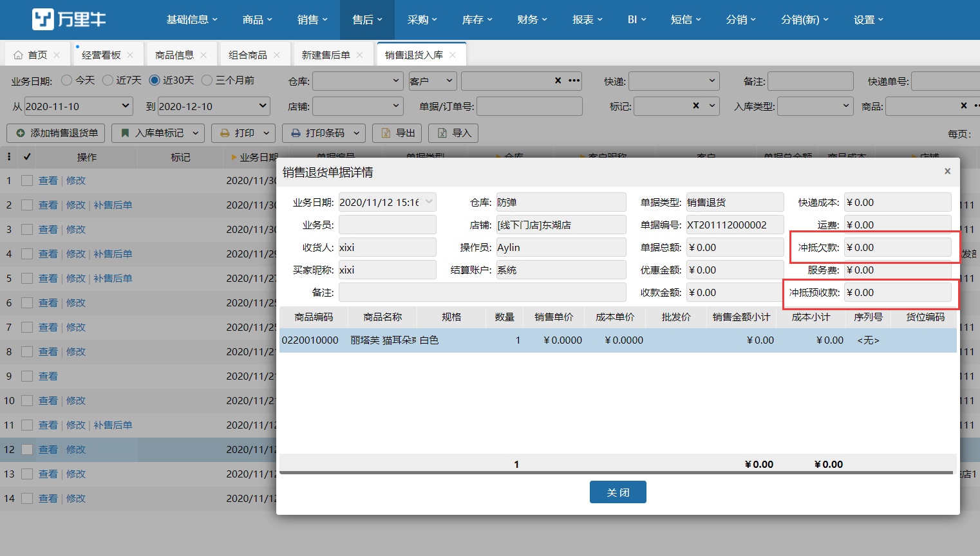Click the 销售金额小计 column header
Viewport: 980px width, 556px height.
point(741,317)
